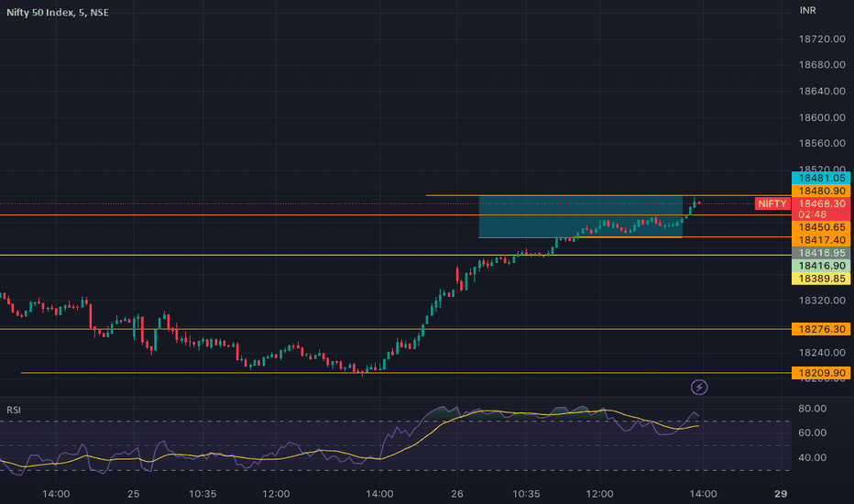Select the orange 18417.40 price label

coord(821,240)
